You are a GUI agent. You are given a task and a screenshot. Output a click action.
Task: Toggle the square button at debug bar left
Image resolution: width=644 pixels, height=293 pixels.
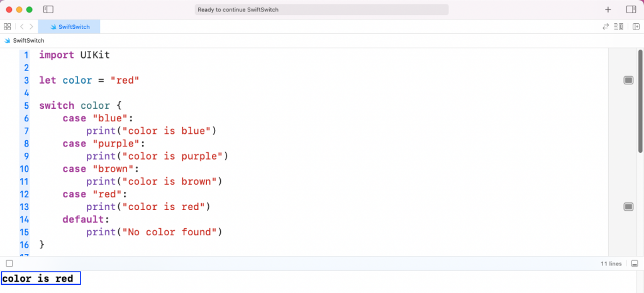[x=9, y=263]
